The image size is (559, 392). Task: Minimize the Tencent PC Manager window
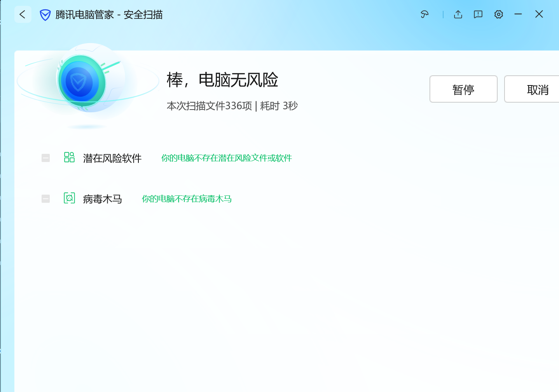pyautogui.click(x=518, y=14)
